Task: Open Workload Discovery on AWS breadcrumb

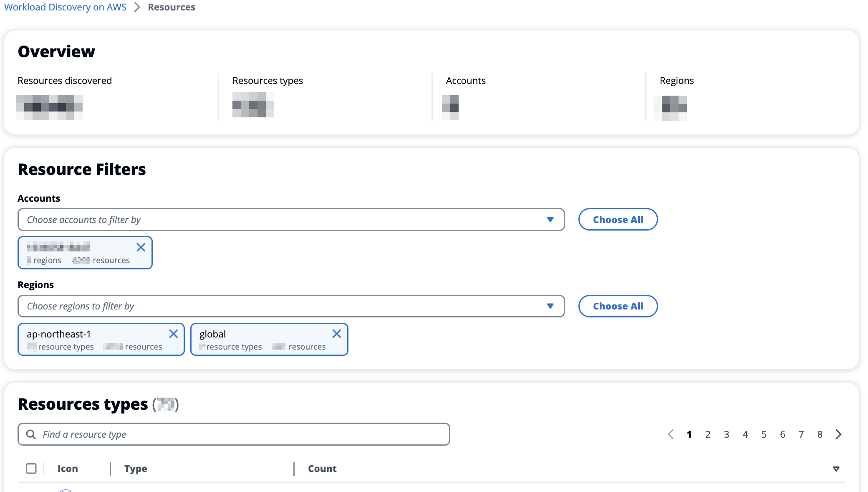Action: pos(65,7)
